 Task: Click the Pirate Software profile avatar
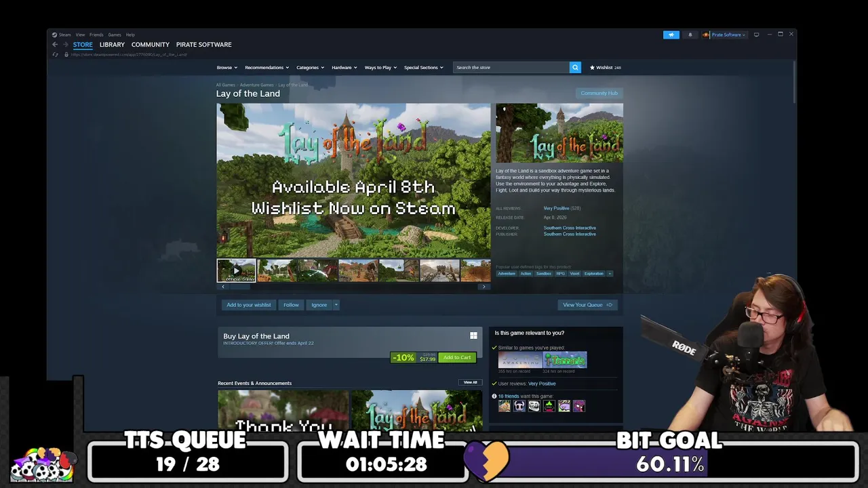point(706,35)
